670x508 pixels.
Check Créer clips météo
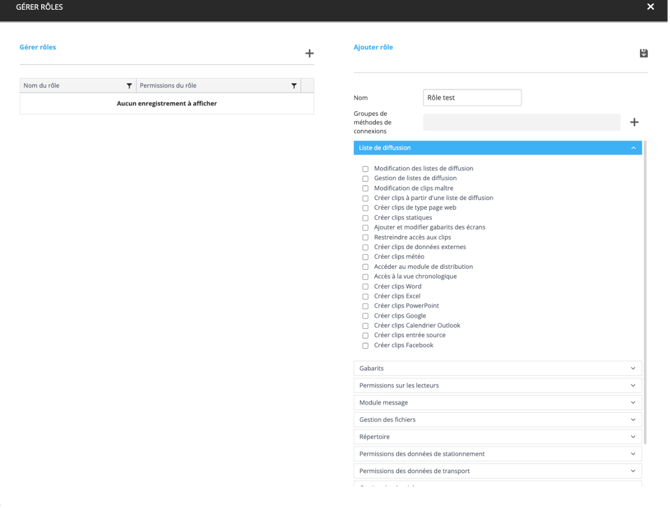point(365,257)
